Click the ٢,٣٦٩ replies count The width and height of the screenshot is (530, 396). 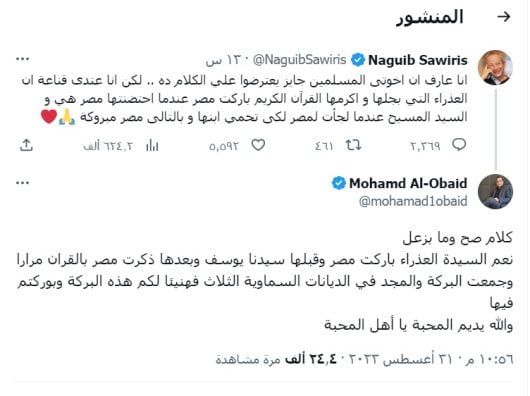point(425,146)
